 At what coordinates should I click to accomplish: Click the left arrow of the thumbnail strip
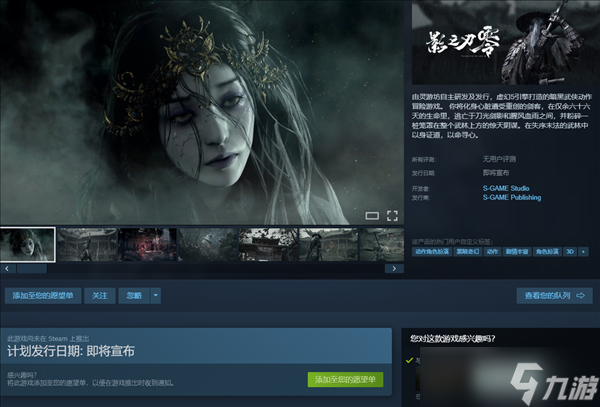[x=8, y=269]
